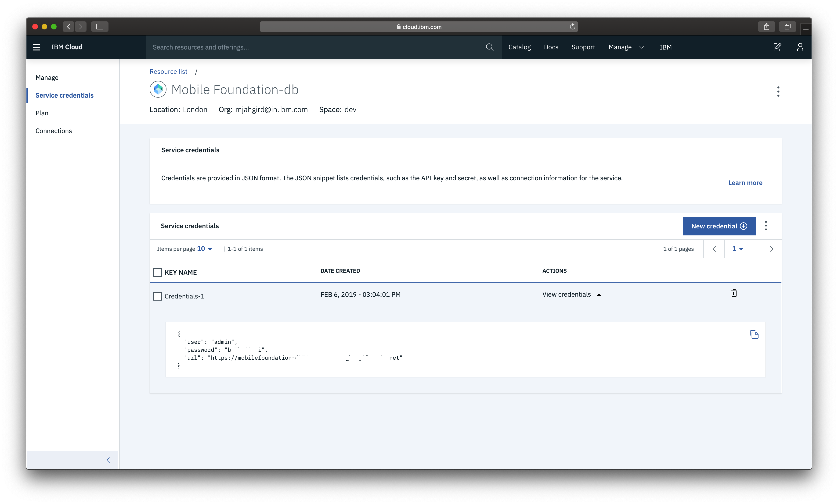This screenshot has width=838, height=504.
Task: Open the user profile icon
Action: 800,47
